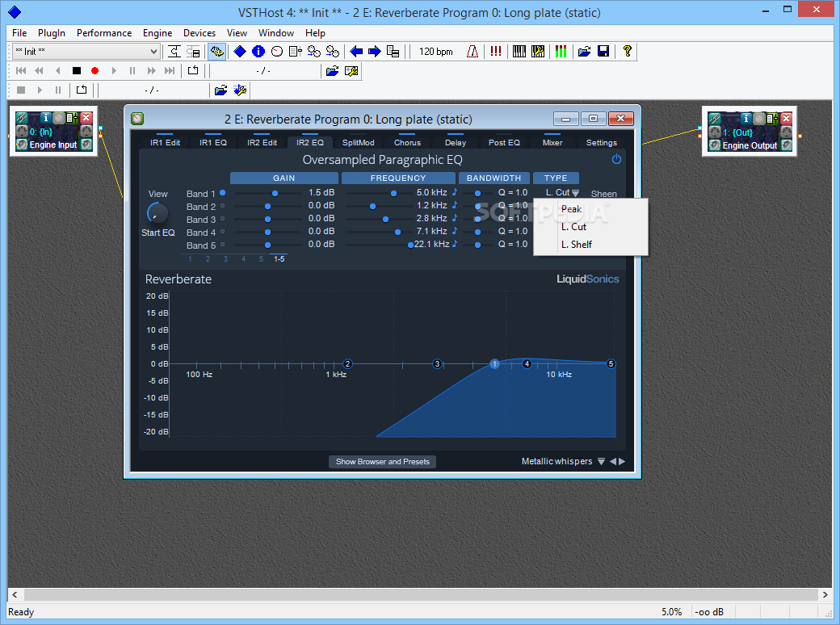
Task: Click the View knob
Action: 157,213
